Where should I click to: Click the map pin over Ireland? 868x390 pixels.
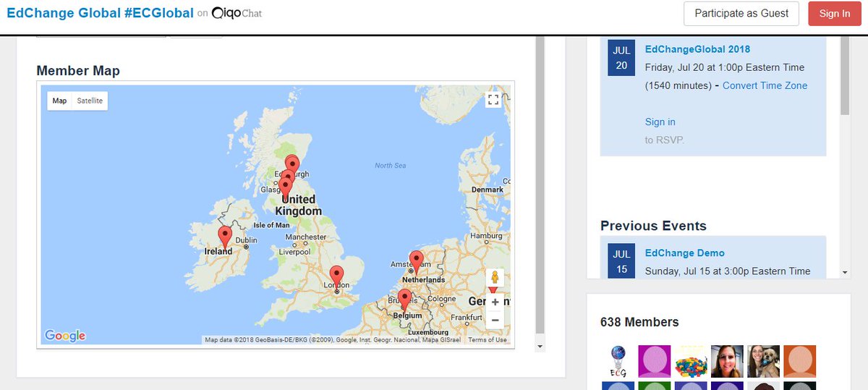[x=225, y=237]
